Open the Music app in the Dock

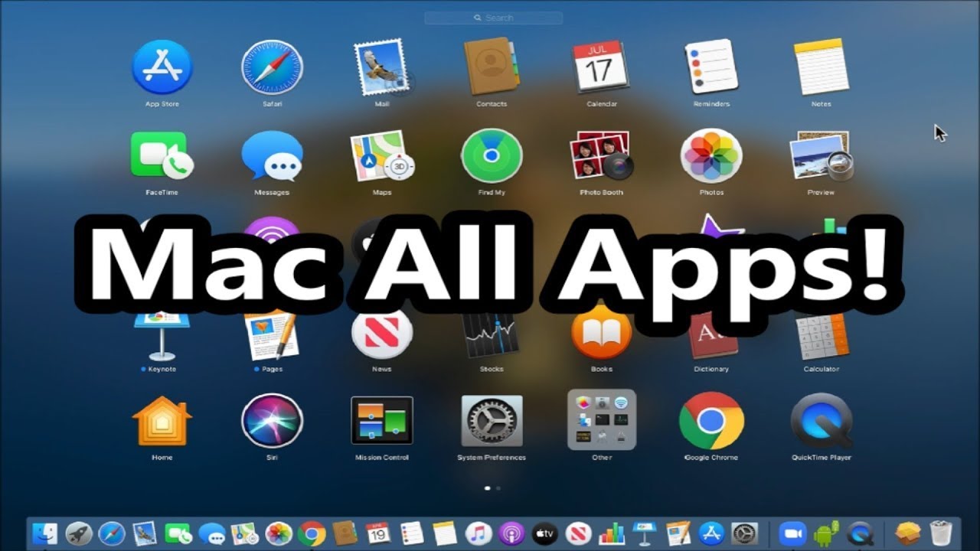(479, 533)
